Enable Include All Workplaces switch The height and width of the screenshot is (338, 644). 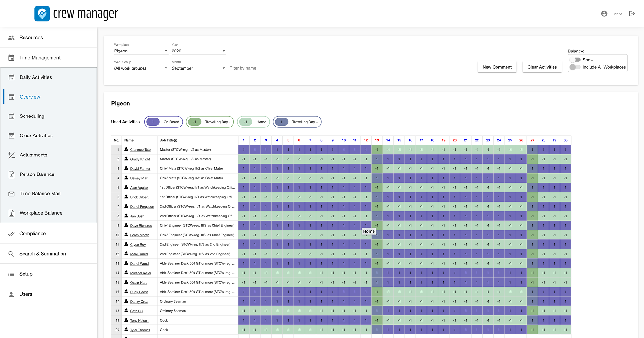(575, 67)
